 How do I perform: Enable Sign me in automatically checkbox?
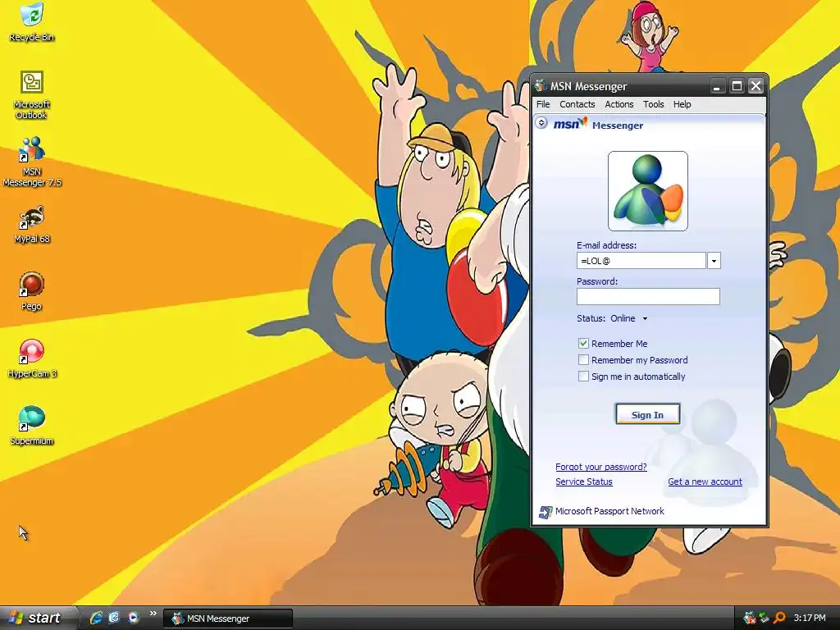point(583,377)
